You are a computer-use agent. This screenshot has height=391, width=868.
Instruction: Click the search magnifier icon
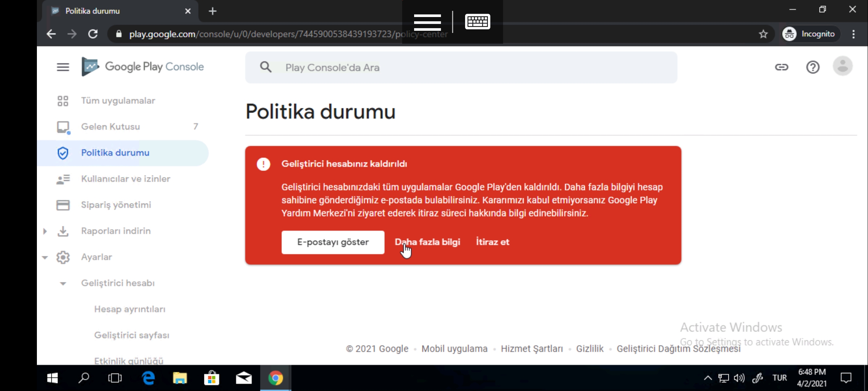click(266, 67)
